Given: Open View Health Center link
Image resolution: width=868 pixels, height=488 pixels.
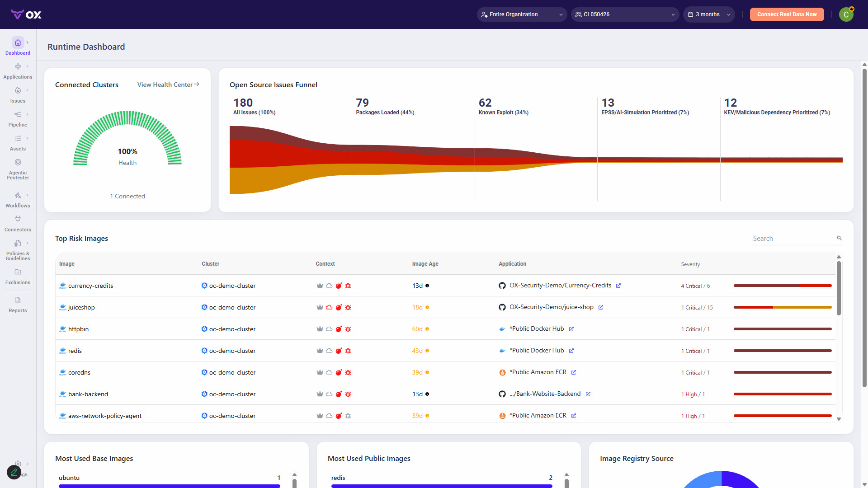Looking at the screenshot, I should pyautogui.click(x=168, y=84).
